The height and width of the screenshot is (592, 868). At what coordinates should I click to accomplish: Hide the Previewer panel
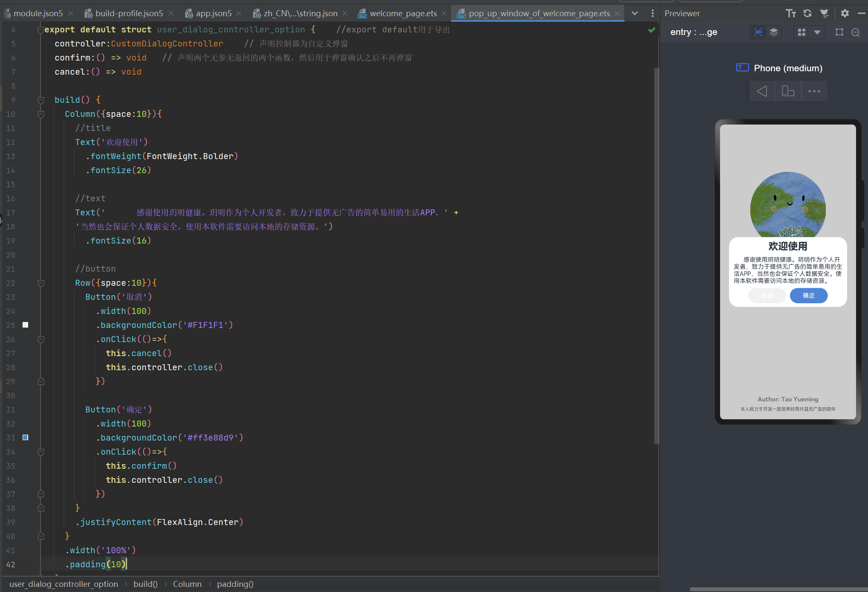point(861,13)
